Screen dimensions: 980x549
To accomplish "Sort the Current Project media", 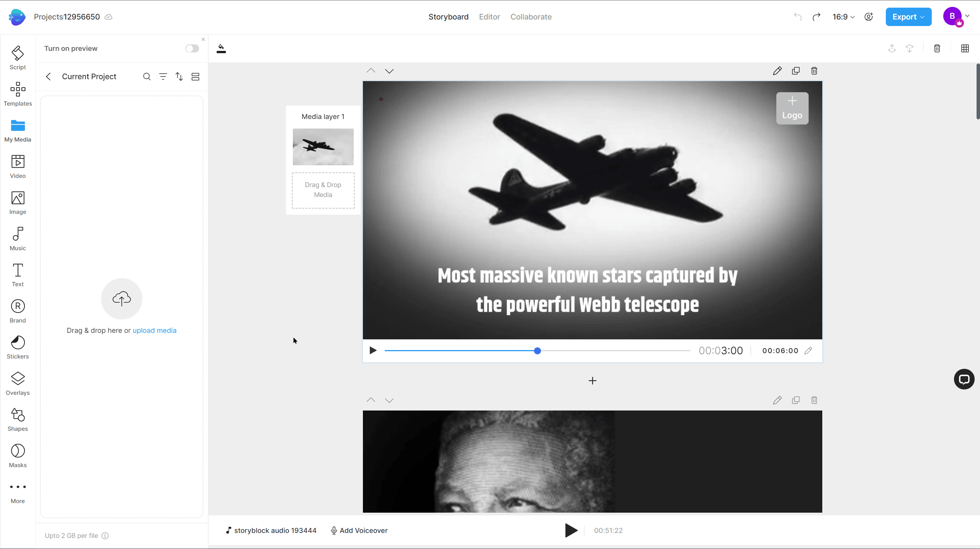I will click(x=179, y=77).
